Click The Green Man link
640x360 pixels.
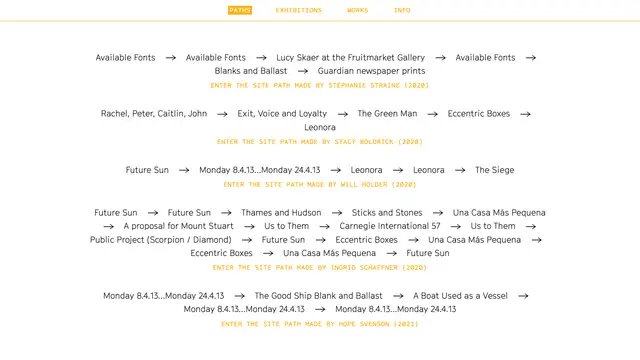click(387, 114)
